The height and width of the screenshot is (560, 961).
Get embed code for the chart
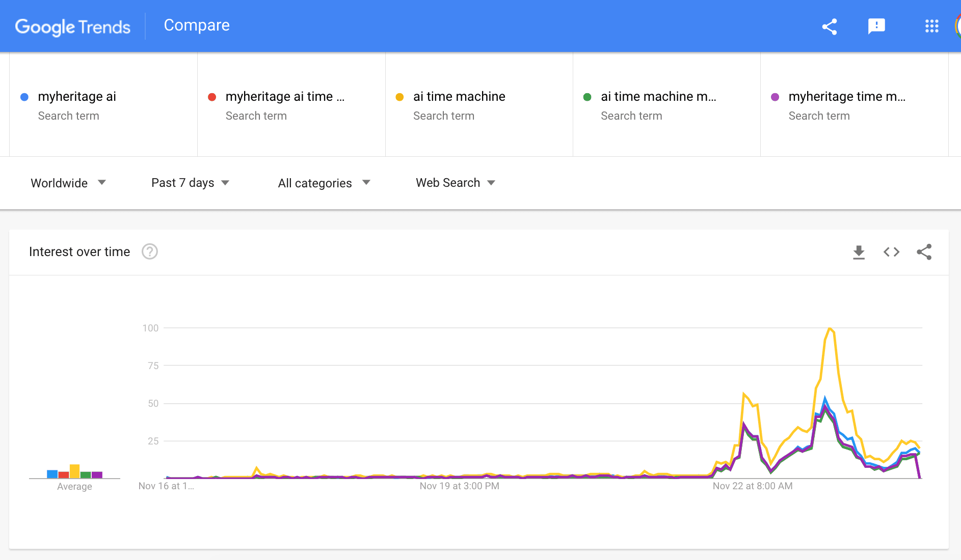click(892, 252)
